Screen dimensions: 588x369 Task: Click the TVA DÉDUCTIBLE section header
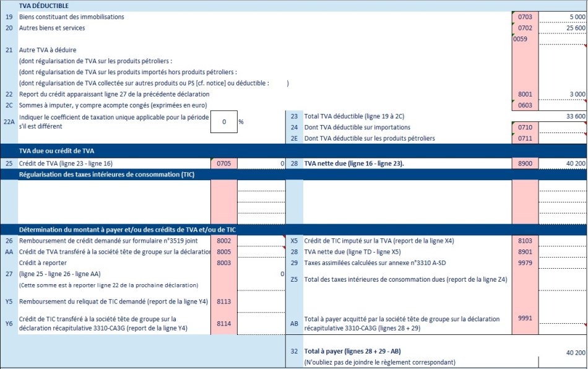pos(43,6)
